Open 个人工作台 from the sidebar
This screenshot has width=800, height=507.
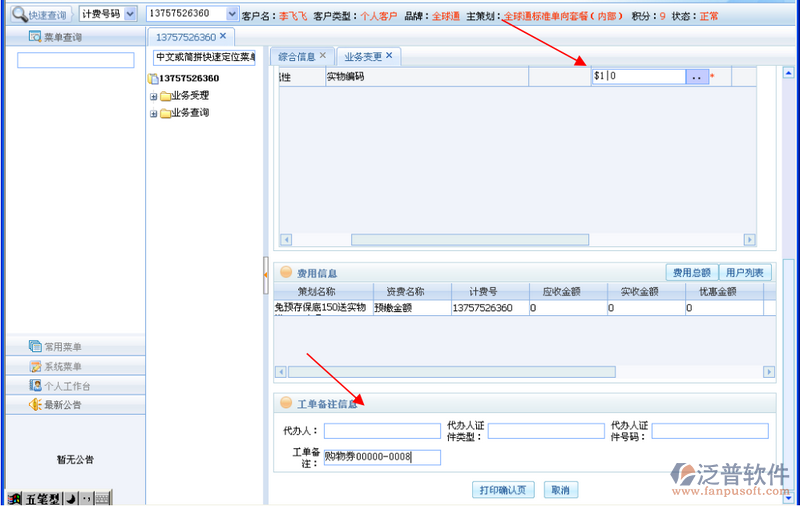click(35, 386)
